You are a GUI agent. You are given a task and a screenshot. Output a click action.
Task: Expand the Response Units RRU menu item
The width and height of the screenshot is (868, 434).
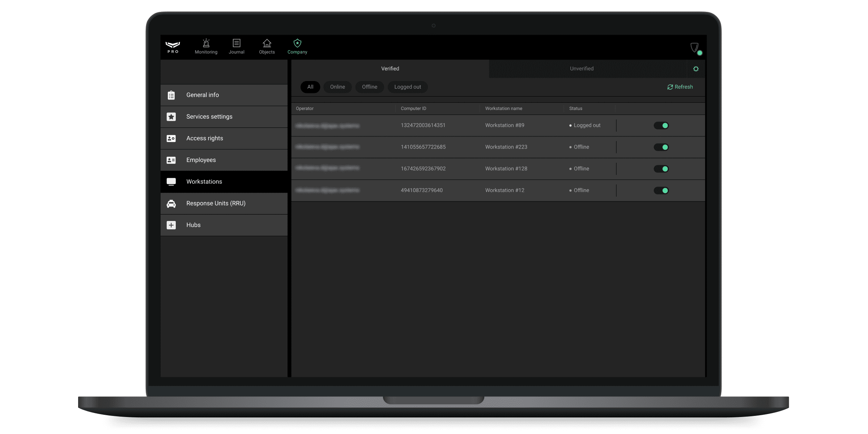click(224, 203)
